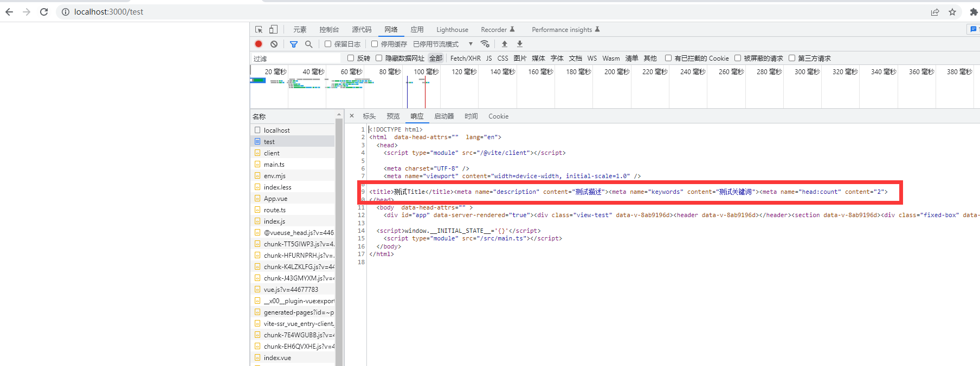The height and width of the screenshot is (366, 980).
Task: Check 第三方请求 filter
Action: pos(792,58)
